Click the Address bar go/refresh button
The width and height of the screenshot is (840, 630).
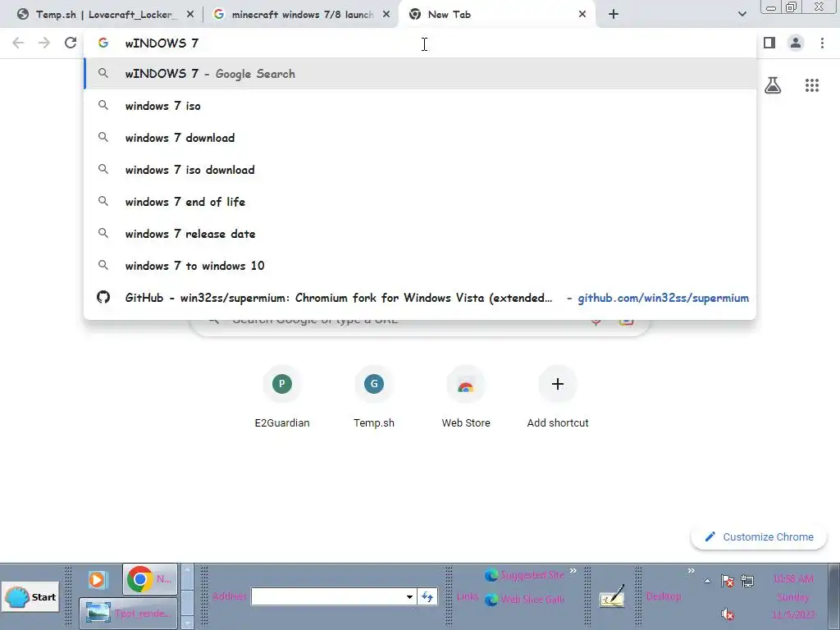(427, 596)
